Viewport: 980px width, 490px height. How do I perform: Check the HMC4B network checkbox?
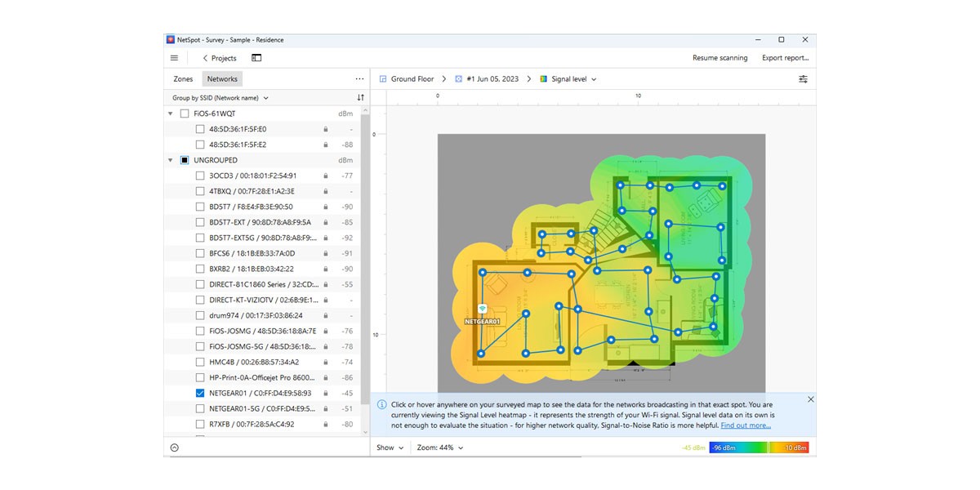point(200,362)
